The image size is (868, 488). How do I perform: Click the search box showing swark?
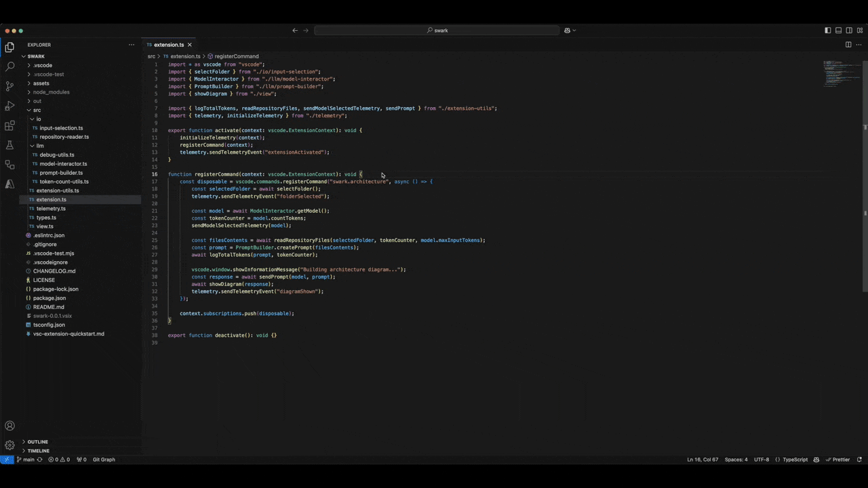(437, 30)
